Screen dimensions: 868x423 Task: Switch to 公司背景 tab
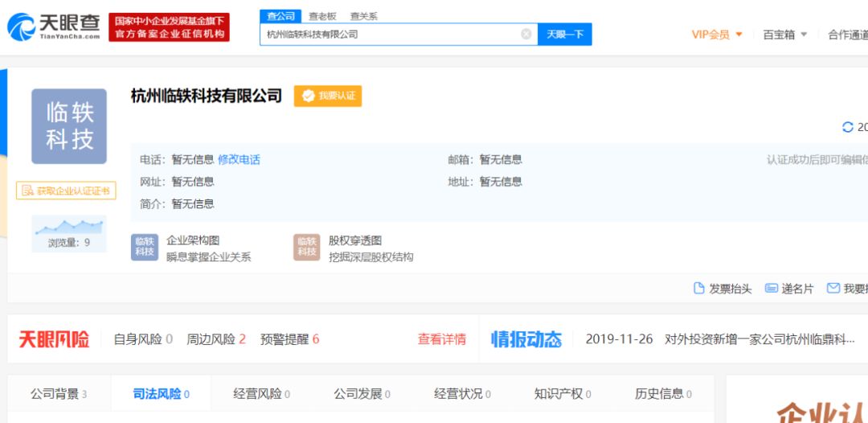(x=59, y=394)
